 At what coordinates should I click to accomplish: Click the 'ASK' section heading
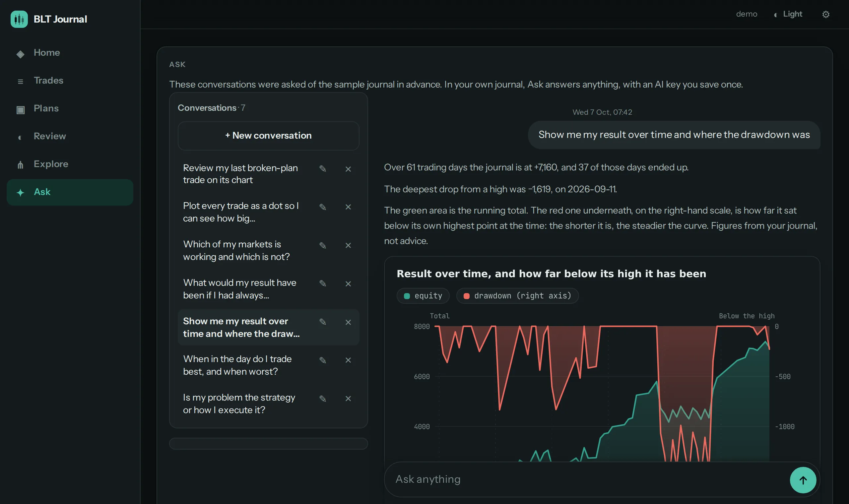point(177,65)
